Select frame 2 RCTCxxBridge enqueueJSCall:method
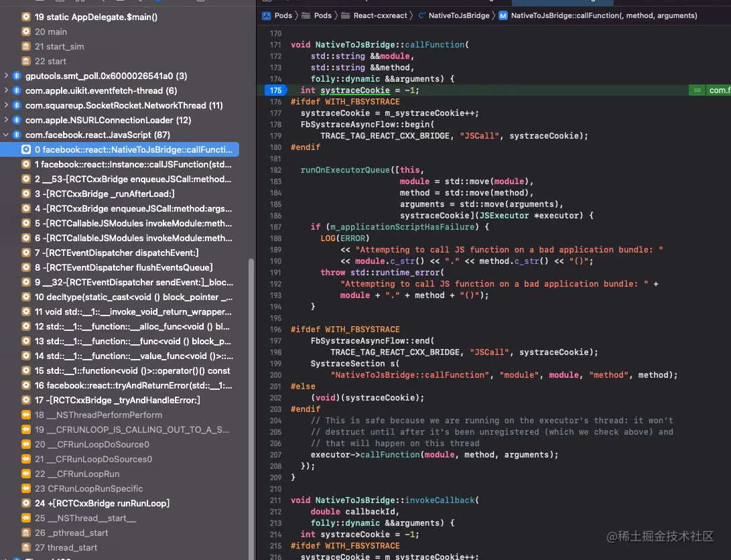The height and width of the screenshot is (560, 731). tap(127, 180)
